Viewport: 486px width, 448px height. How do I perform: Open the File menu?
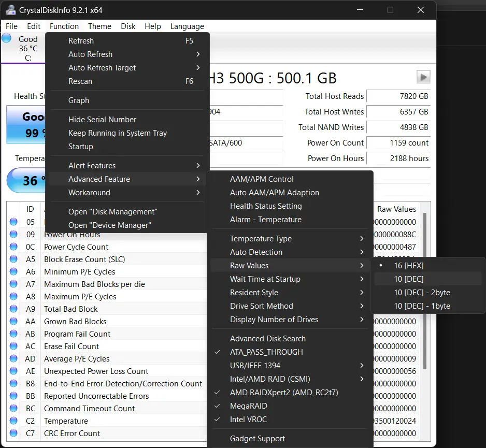[x=11, y=26]
